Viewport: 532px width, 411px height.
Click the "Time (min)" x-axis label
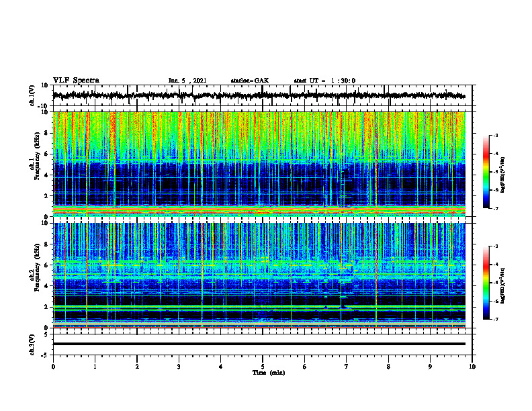[x=269, y=373]
